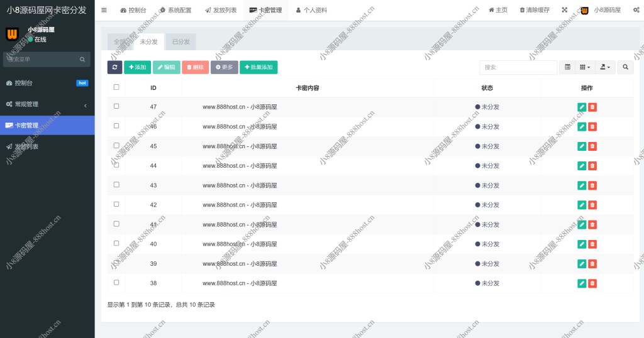Check the box for row ID 46
This screenshot has width=644, height=338.
click(x=116, y=126)
